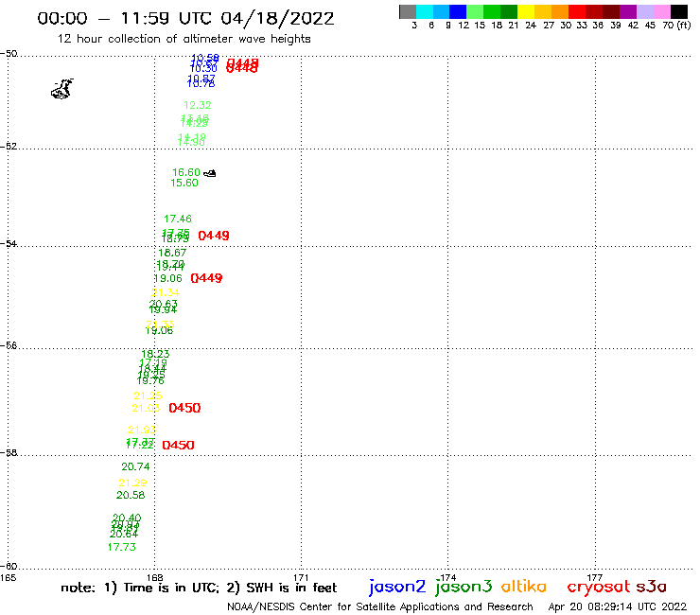Click the s3a satellite legend label
The height and width of the screenshot is (615, 700).
pyautogui.click(x=651, y=587)
